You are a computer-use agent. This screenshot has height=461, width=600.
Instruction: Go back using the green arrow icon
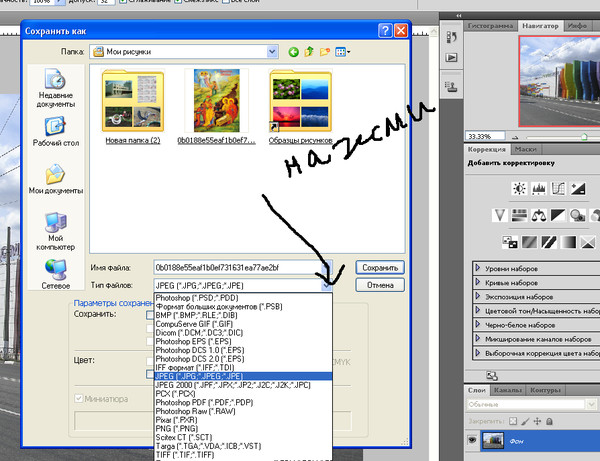click(x=293, y=52)
